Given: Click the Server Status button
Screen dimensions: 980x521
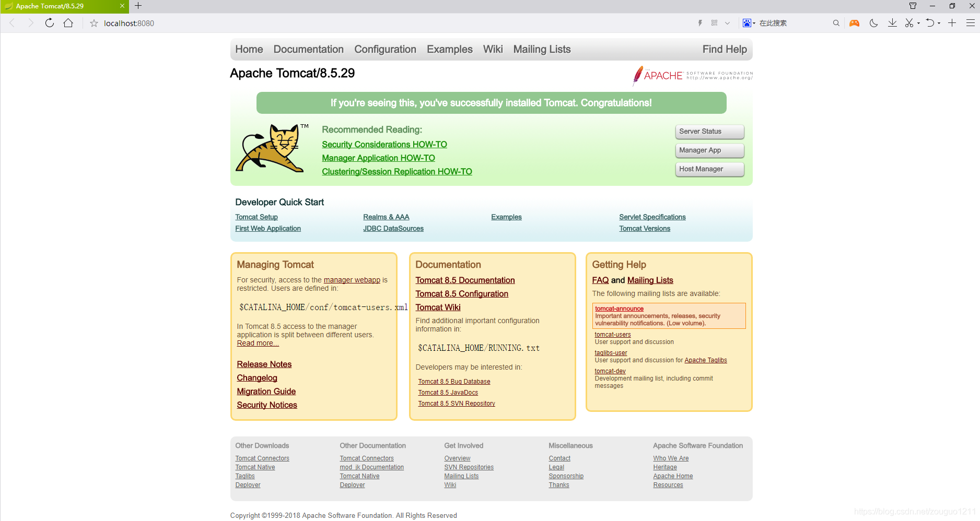Looking at the screenshot, I should tap(710, 132).
